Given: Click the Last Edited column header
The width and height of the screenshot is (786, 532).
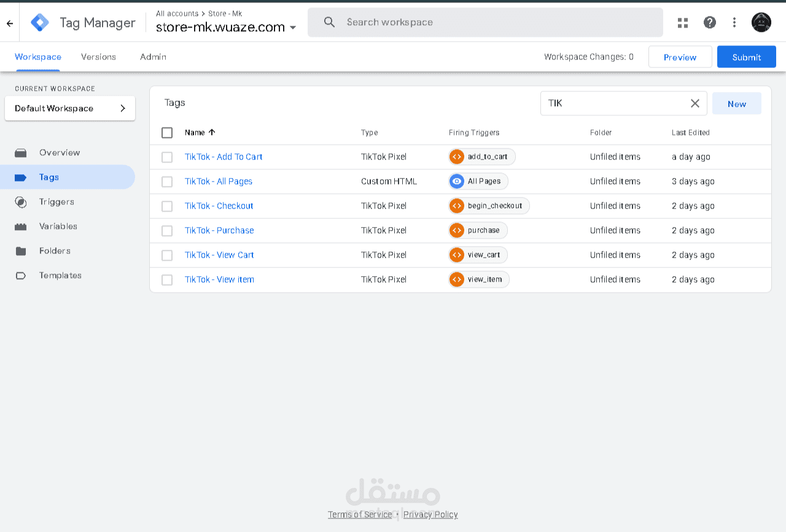Looking at the screenshot, I should coord(691,133).
